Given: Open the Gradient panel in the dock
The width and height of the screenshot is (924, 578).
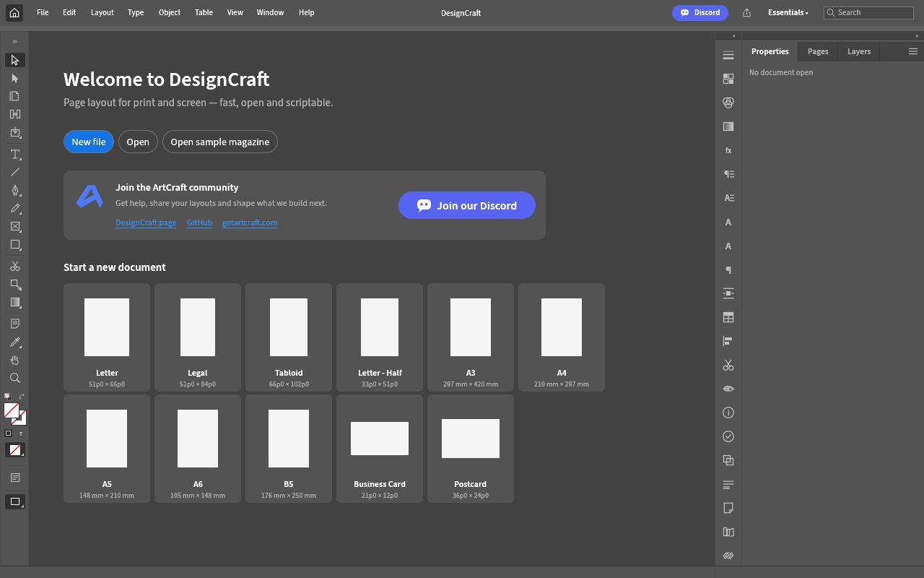Looking at the screenshot, I should (728, 126).
